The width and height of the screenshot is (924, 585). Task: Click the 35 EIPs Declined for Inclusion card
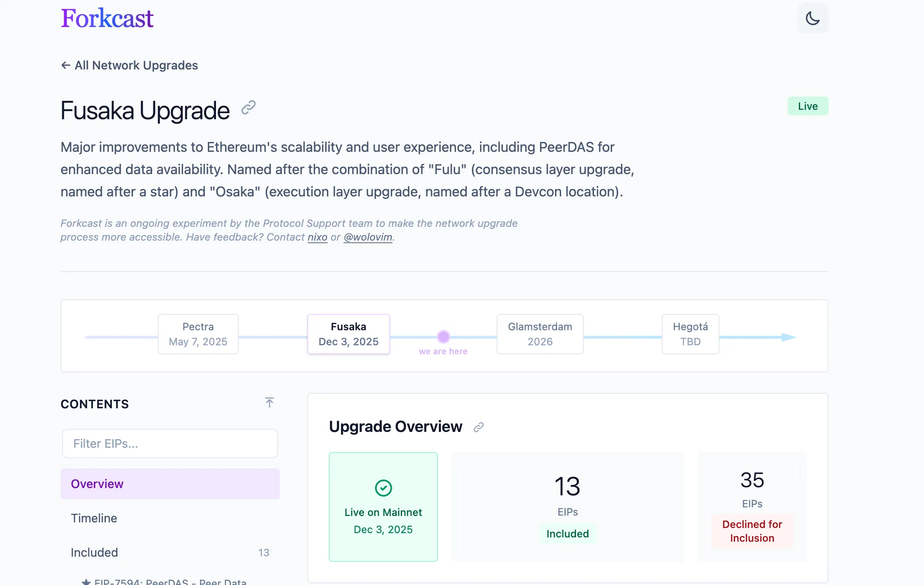[752, 507]
